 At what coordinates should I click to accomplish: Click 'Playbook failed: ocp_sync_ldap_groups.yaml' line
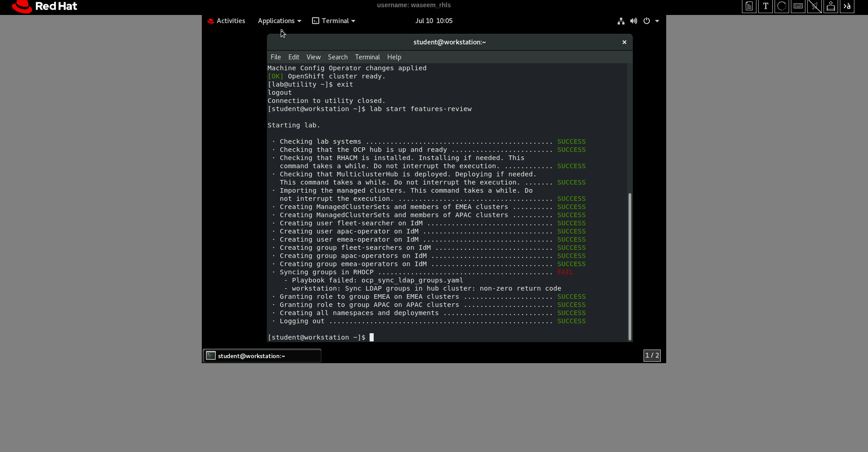click(377, 280)
